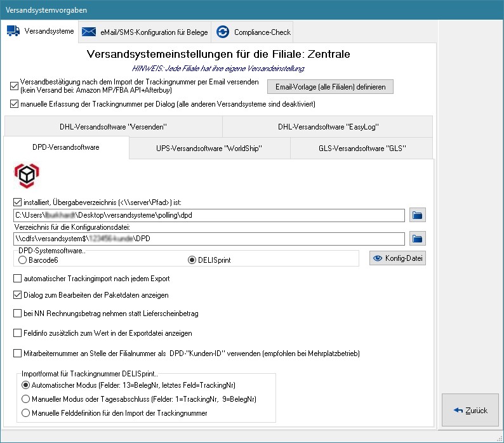Toggle manuelle Erfassung der Trackingnummer checkbox

(14, 104)
